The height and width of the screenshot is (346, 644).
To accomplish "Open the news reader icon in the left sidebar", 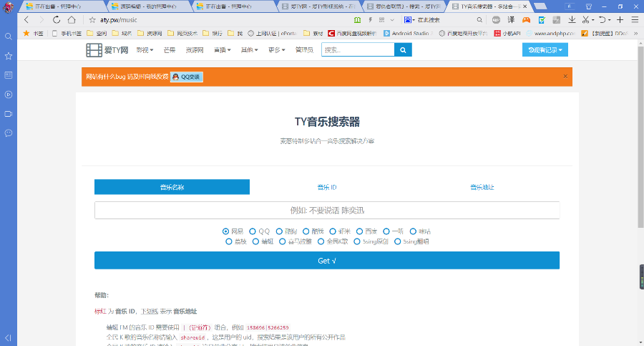I will click(x=8, y=75).
